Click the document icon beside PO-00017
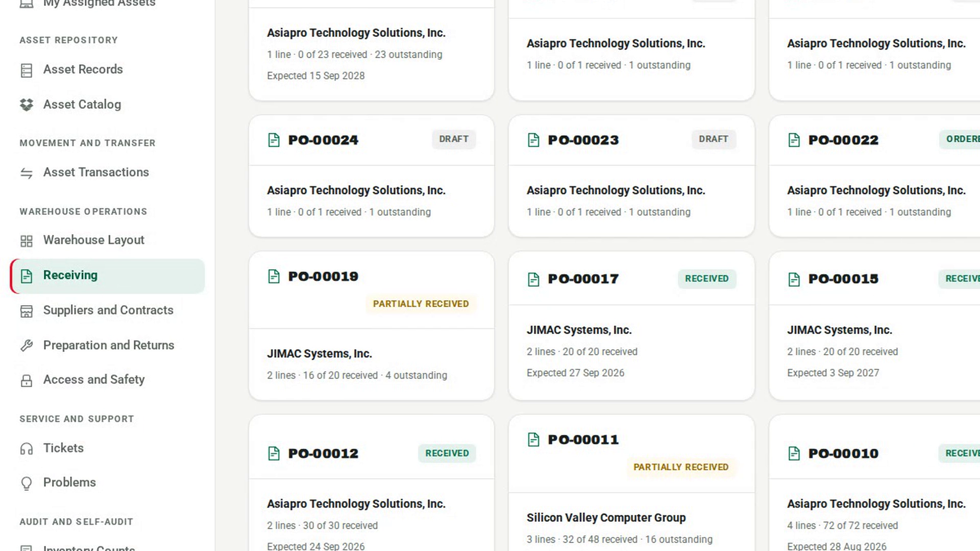980x551 pixels. point(533,279)
